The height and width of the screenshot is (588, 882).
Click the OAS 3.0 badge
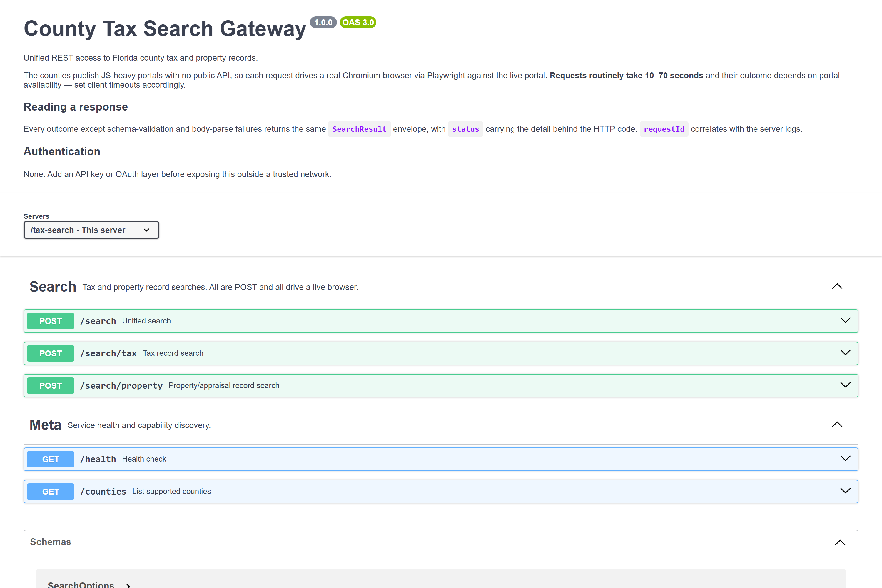click(358, 23)
